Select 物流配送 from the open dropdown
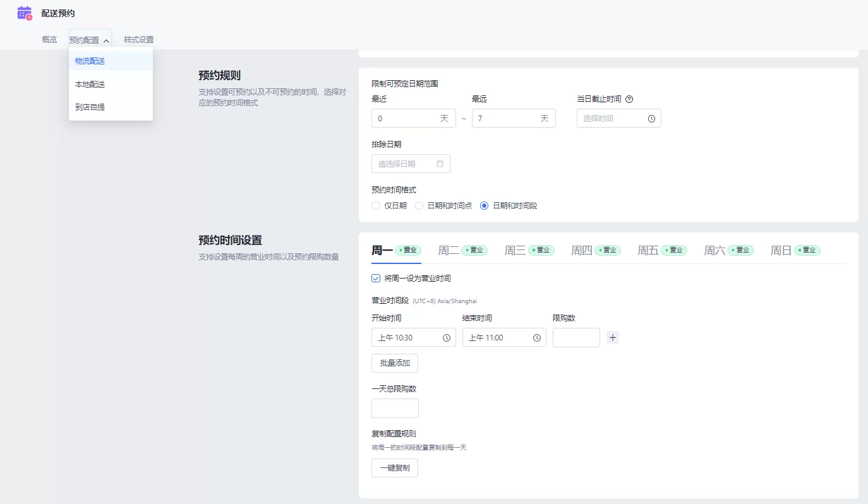The width and height of the screenshot is (868, 504). pyautogui.click(x=89, y=61)
